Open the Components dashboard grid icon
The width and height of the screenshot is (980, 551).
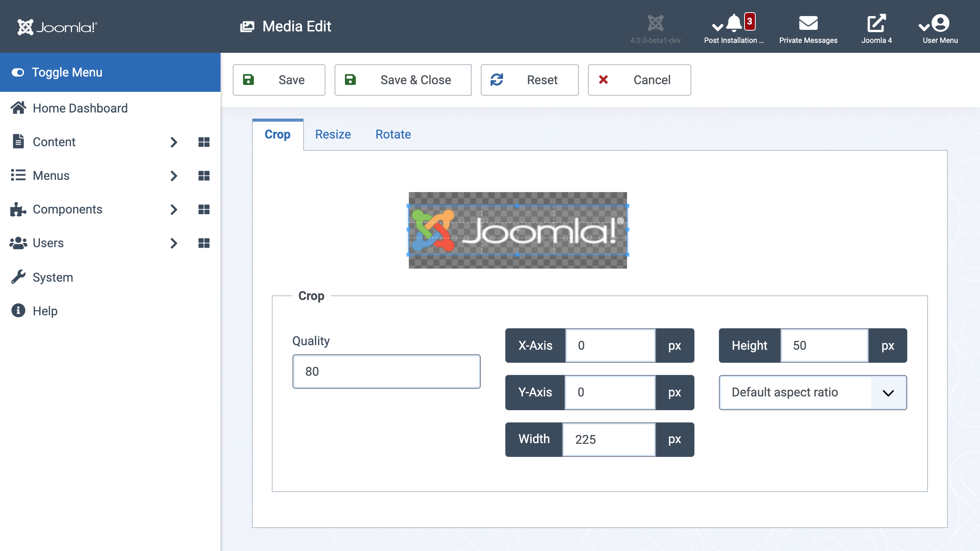coord(204,209)
